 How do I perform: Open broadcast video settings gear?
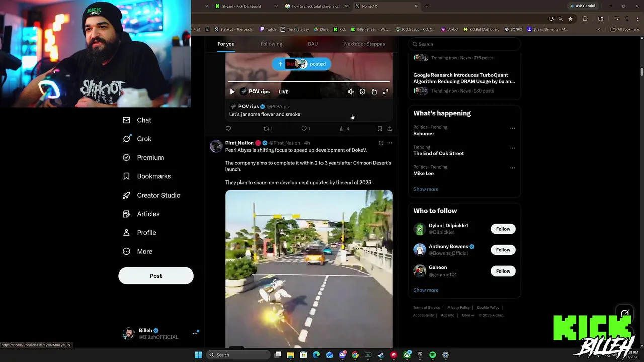click(362, 92)
